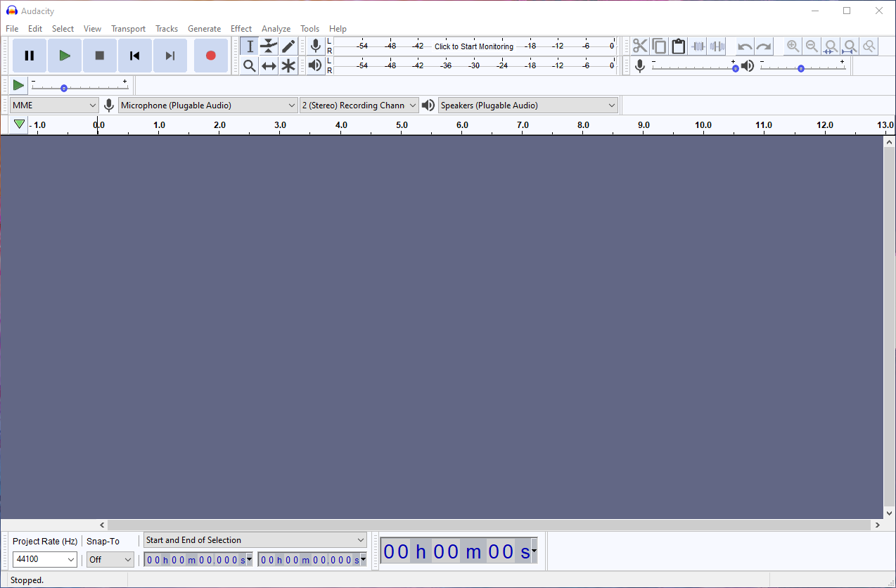The height and width of the screenshot is (588, 896).
Task: Open the MME audio host dropdown
Action: (x=54, y=106)
